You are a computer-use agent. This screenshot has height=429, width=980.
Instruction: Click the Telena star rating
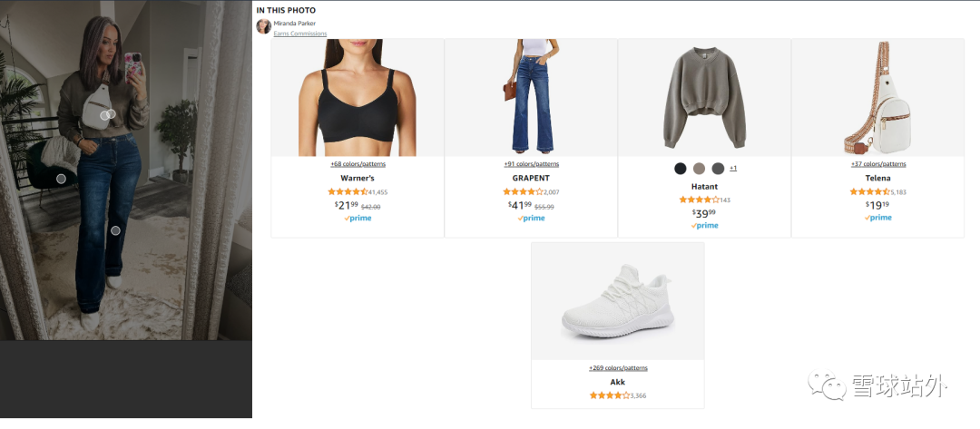[869, 192]
